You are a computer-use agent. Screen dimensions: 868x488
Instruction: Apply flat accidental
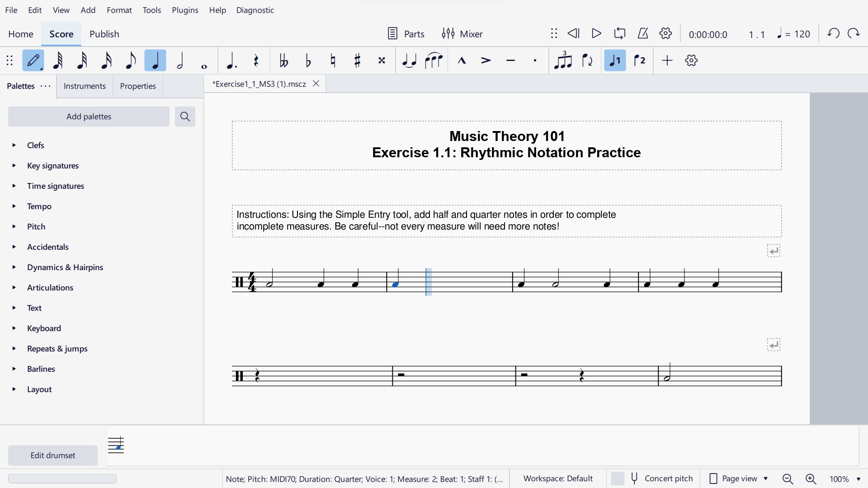tap(308, 61)
